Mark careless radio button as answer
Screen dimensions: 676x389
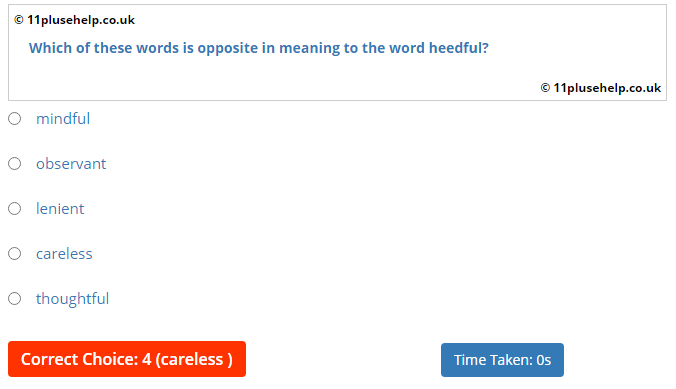(15, 254)
